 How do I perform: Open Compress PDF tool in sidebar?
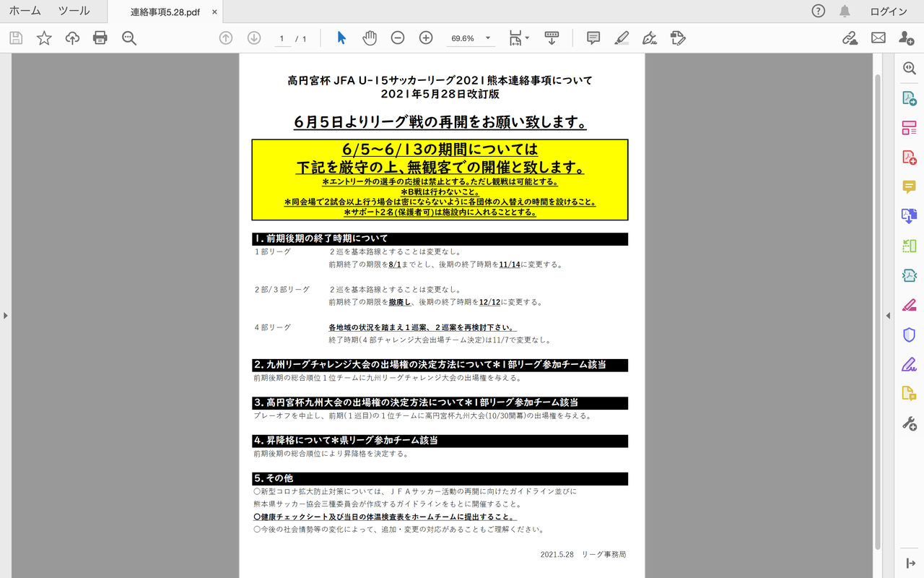910,275
